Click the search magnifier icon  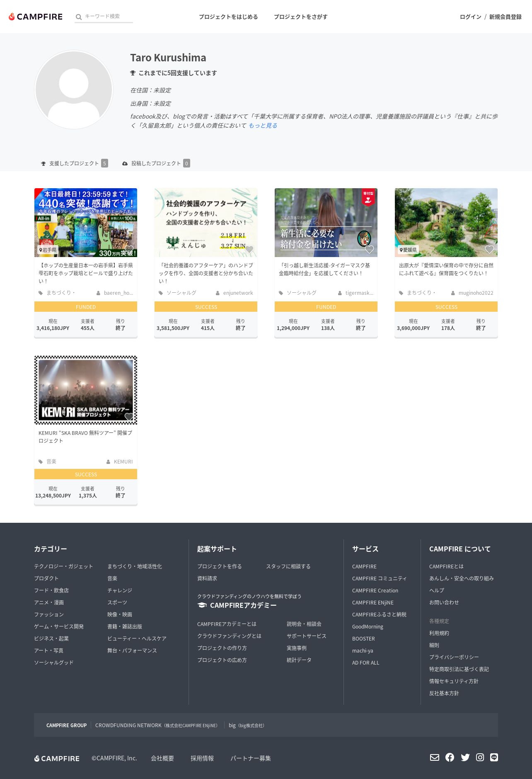tap(78, 17)
